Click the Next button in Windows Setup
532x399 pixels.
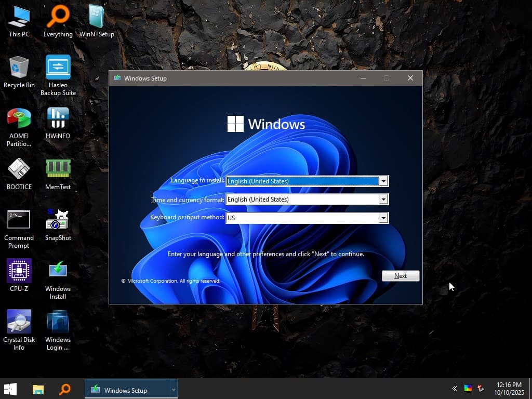point(400,276)
